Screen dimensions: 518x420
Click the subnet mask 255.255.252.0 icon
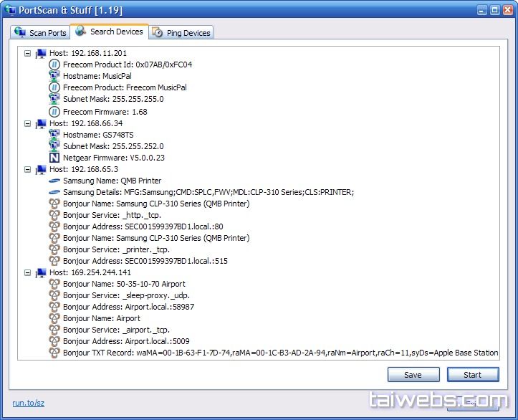coord(54,146)
